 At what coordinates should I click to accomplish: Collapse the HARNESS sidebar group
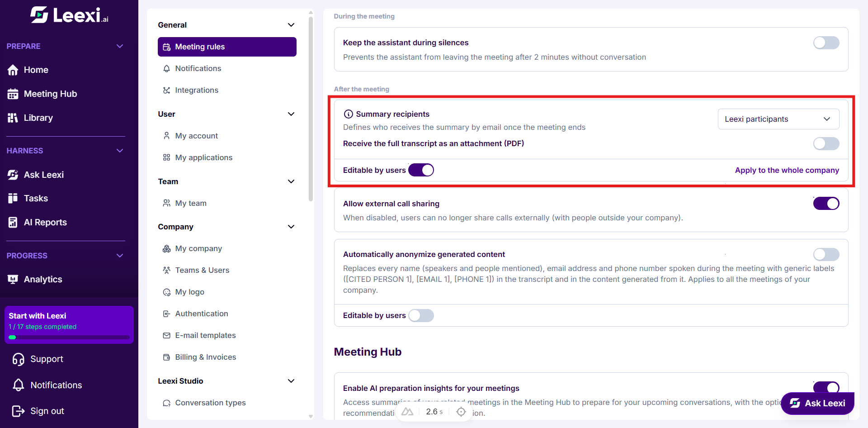120,151
